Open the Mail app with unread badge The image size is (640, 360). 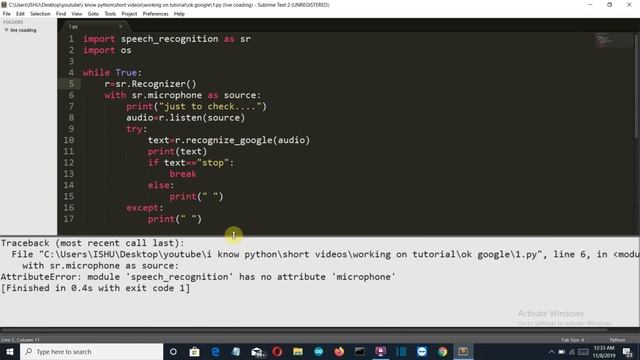point(257,351)
